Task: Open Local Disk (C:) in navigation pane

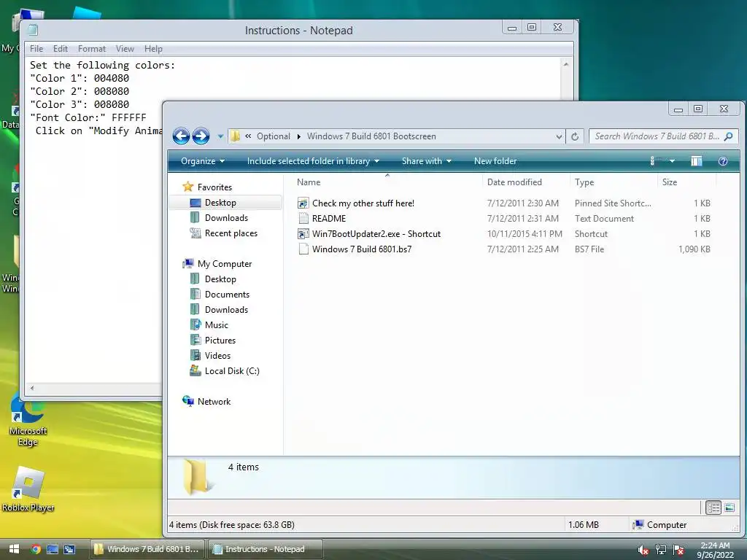Action: pyautogui.click(x=231, y=370)
